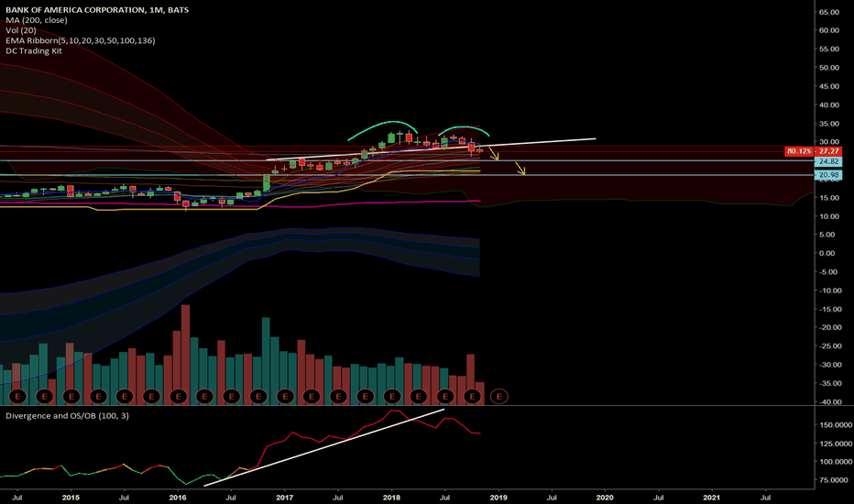854x504 pixels.
Task: Select the EMA Ribbon indicator legend
Action: [80, 41]
